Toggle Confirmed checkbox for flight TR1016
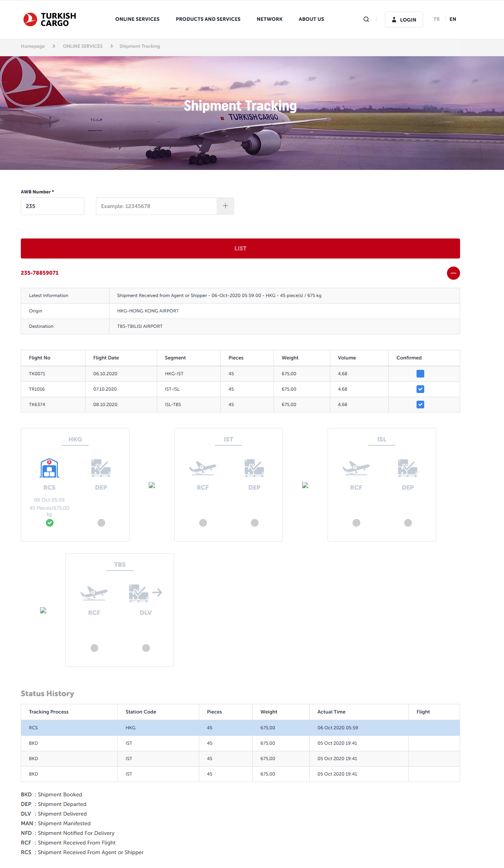 pos(420,389)
